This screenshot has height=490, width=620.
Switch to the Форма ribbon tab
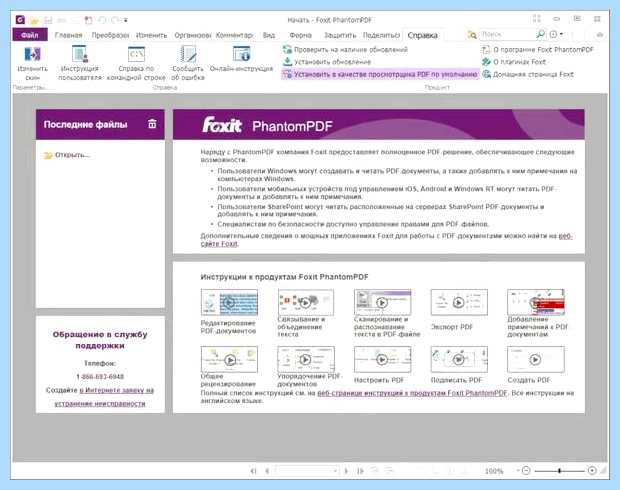[x=301, y=35]
